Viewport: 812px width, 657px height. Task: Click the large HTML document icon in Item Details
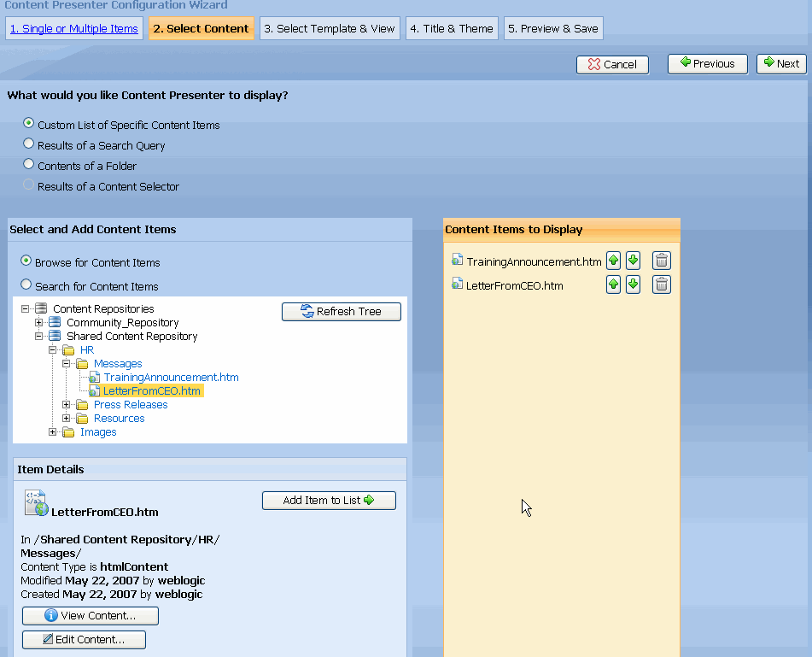pos(36,503)
